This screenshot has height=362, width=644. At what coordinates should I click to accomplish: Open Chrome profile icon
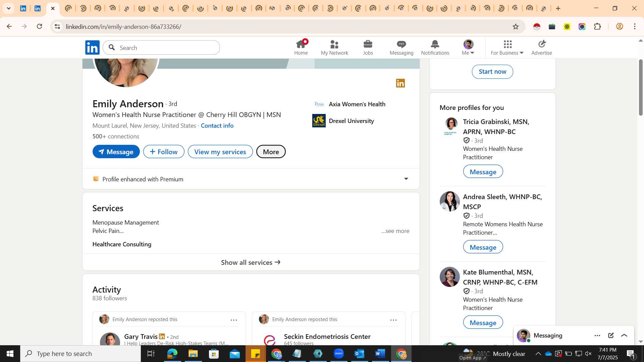coord(620,26)
